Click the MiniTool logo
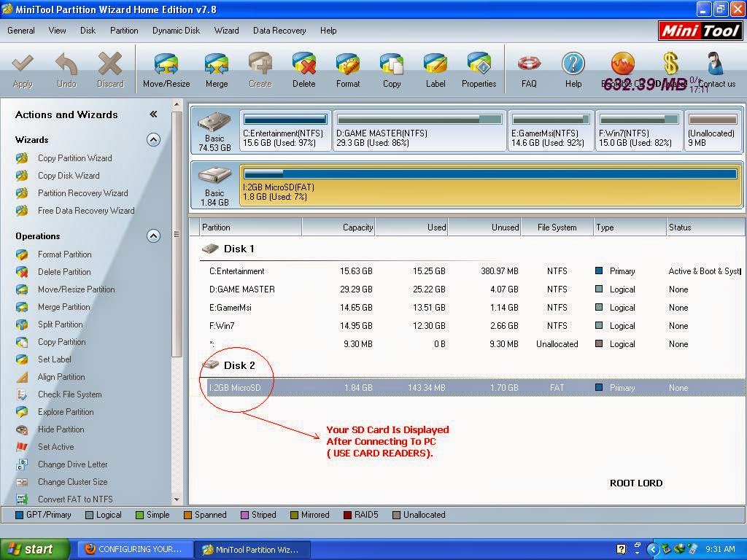This screenshot has height=560, width=747. [700, 31]
